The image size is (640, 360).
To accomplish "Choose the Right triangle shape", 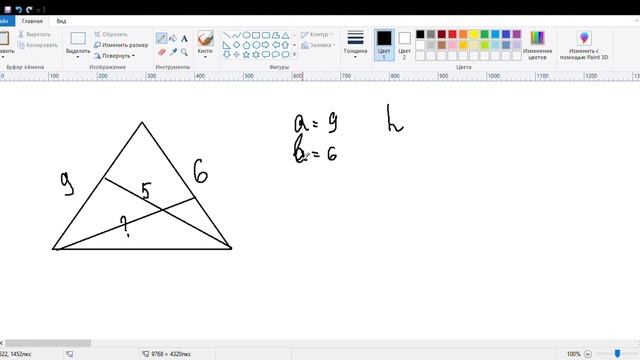I will click(x=227, y=45).
